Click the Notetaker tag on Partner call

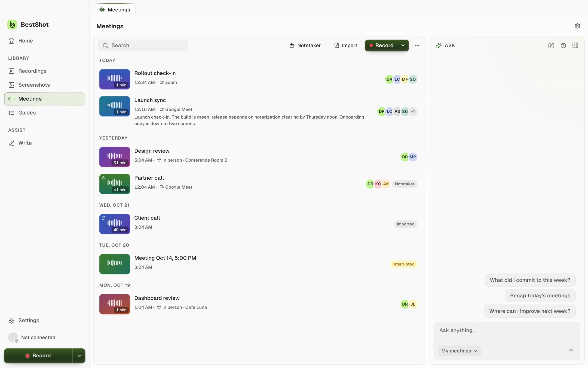405,184
